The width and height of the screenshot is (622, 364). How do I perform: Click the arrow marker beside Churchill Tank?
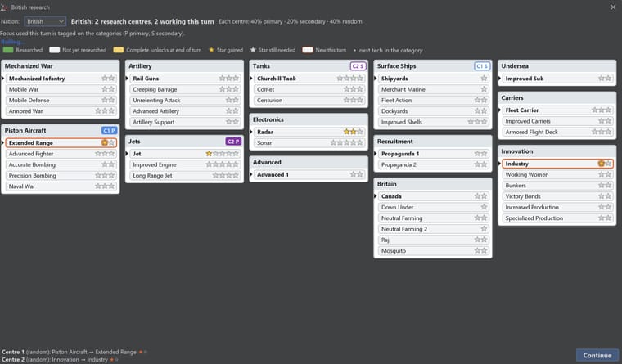pyautogui.click(x=251, y=79)
